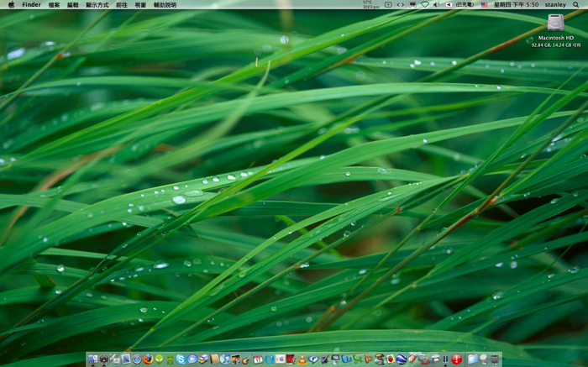Open the 編輯 menu
The width and height of the screenshot is (588, 367).
tap(73, 5)
